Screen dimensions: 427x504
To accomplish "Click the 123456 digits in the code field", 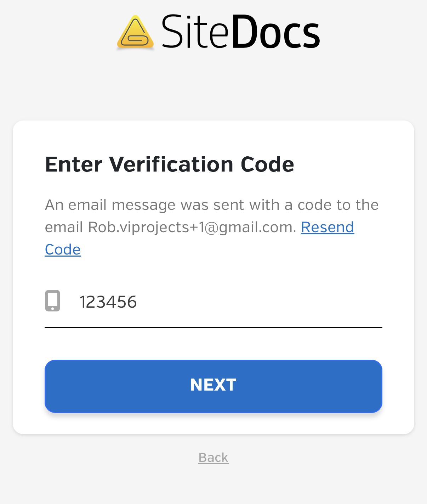I will (x=108, y=302).
